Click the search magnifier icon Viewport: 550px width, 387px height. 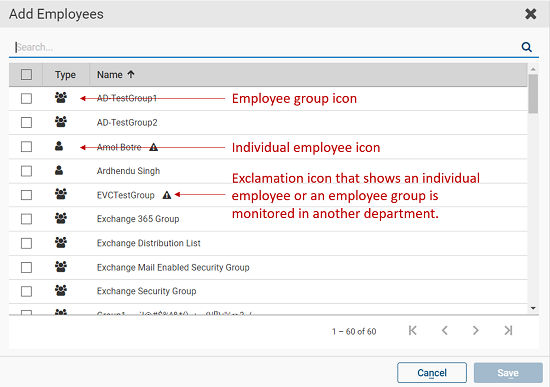(526, 47)
